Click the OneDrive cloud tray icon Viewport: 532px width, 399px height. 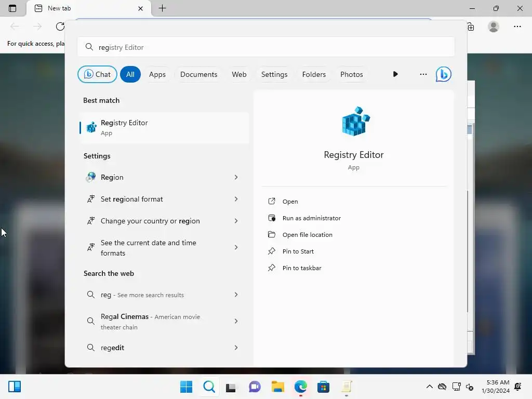point(442,387)
